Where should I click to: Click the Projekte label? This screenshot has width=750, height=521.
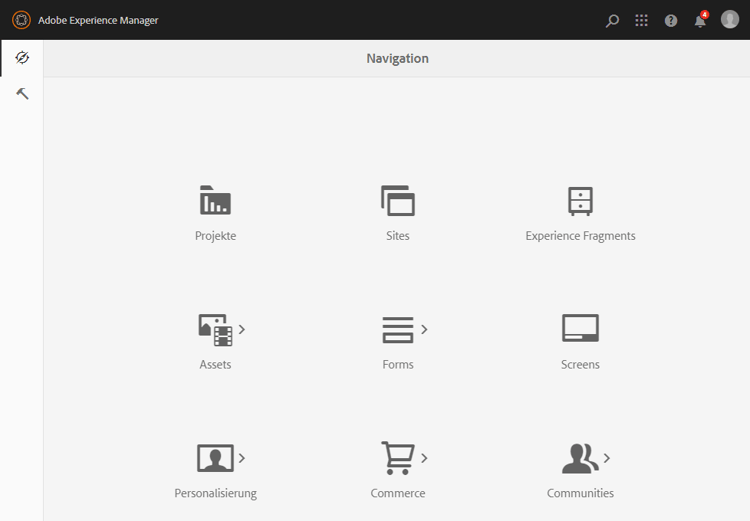point(215,236)
